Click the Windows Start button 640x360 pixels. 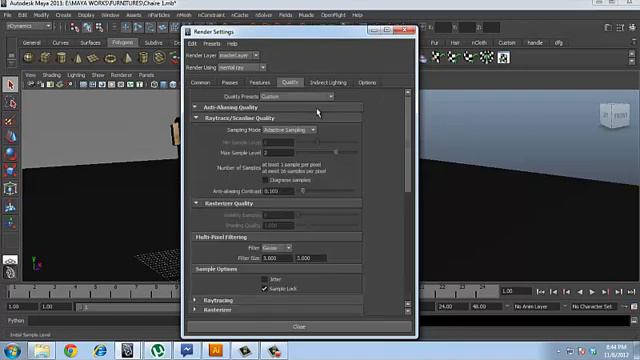(12, 351)
